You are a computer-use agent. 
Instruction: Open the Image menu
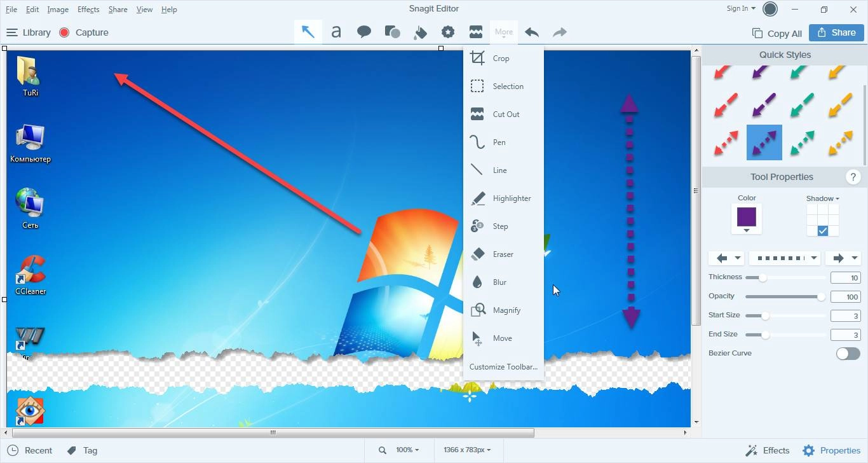(x=58, y=10)
